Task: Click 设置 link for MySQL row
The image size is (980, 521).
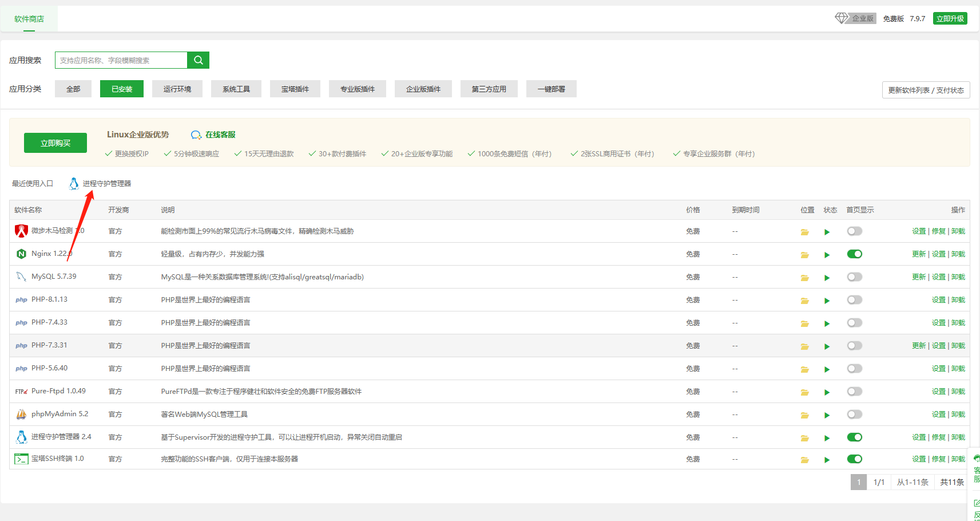Action: point(939,277)
